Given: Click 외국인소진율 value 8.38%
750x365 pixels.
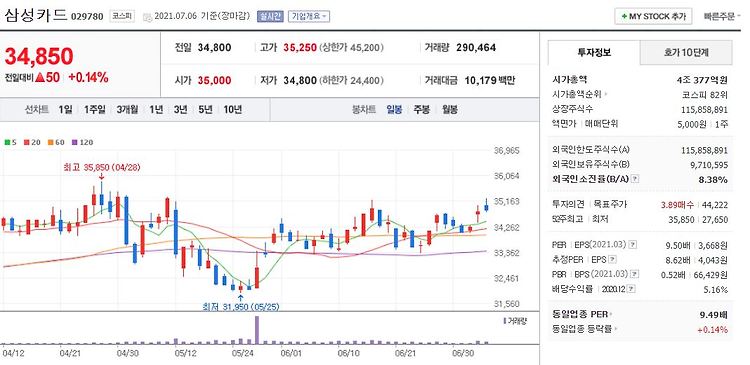Looking at the screenshot, I should click(x=714, y=180).
